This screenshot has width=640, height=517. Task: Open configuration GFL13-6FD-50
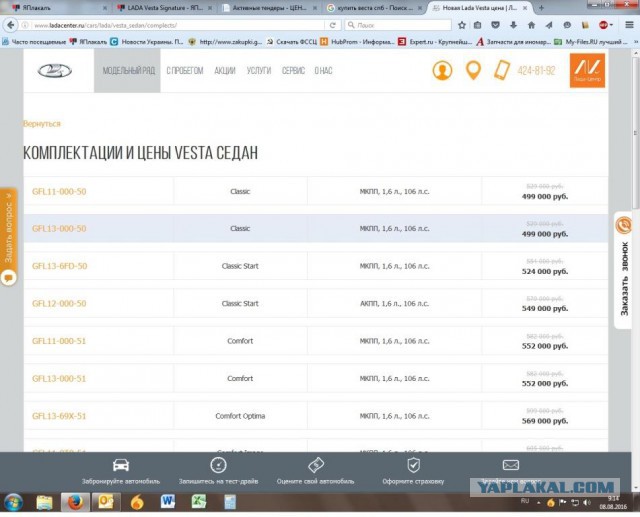(60, 266)
